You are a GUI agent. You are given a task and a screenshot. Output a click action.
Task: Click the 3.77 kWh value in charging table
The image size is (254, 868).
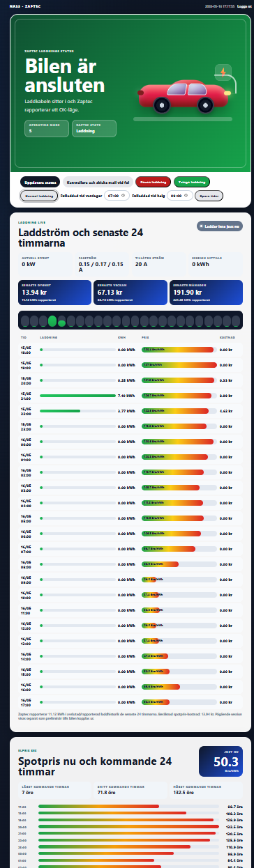126,411
